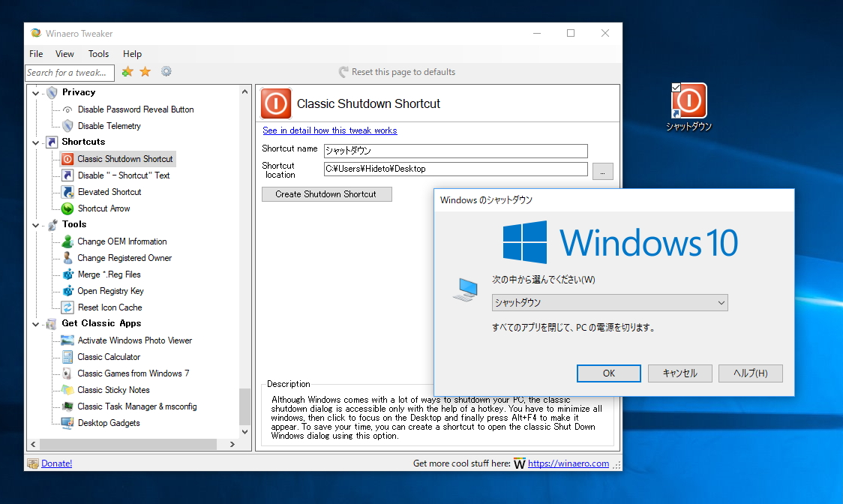
Task: Click OK in the shutdown dialog
Action: pyautogui.click(x=608, y=373)
